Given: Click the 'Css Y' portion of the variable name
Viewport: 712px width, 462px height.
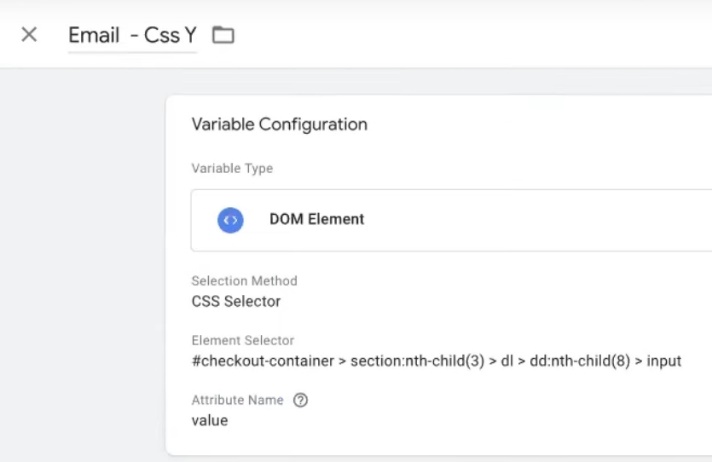Looking at the screenshot, I should click(x=169, y=35).
